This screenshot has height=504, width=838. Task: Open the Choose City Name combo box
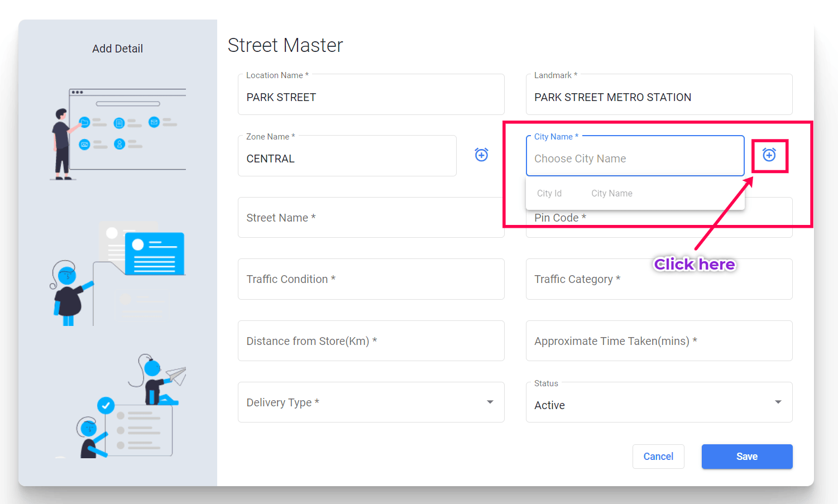coord(634,159)
